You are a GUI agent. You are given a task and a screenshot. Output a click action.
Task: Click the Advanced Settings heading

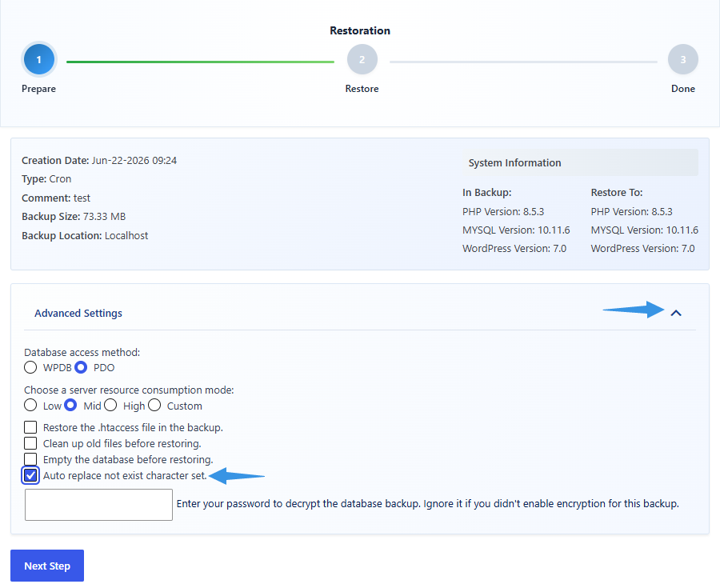coord(78,313)
